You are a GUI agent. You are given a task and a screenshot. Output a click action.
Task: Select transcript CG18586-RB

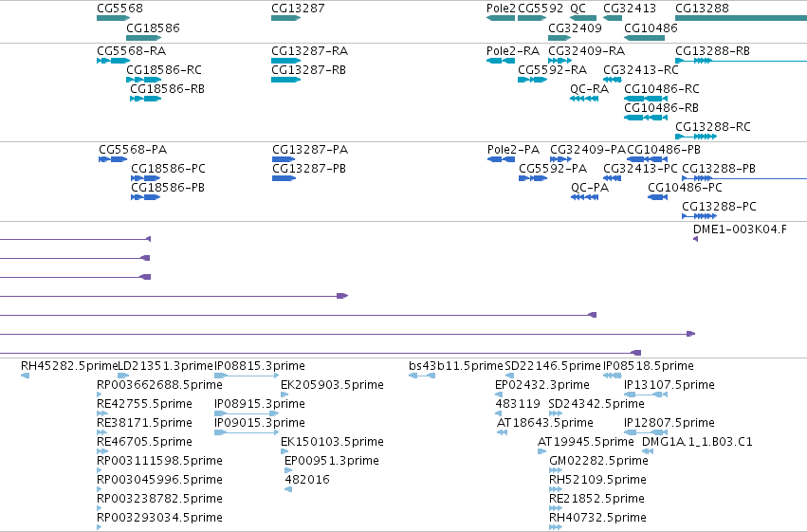click(167, 89)
